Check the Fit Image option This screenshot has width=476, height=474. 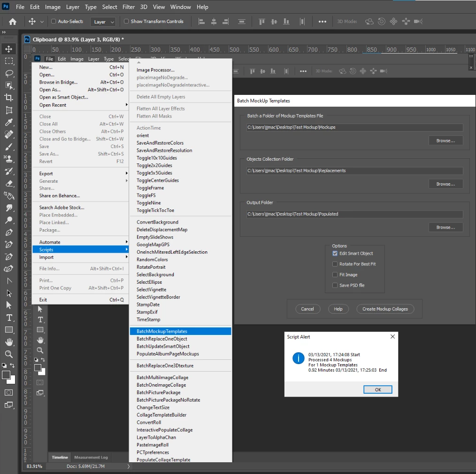335,275
